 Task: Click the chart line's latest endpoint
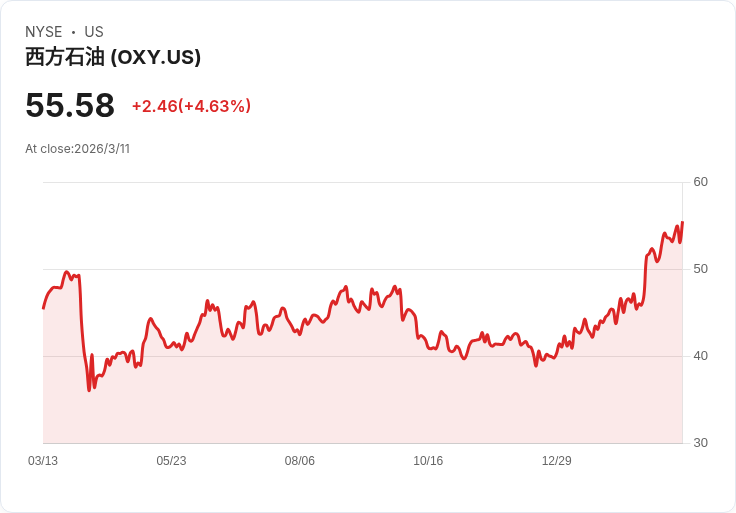coord(682,223)
